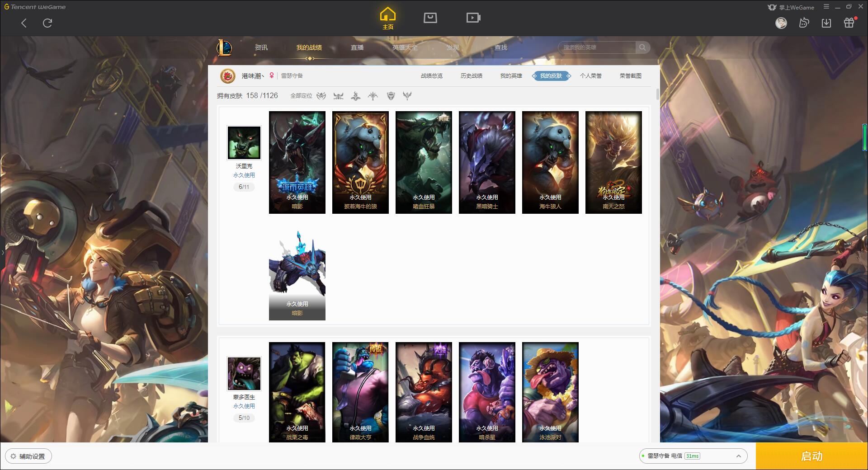Filter skins by last role icon
Image resolution: width=868 pixels, height=470 pixels.
407,96
